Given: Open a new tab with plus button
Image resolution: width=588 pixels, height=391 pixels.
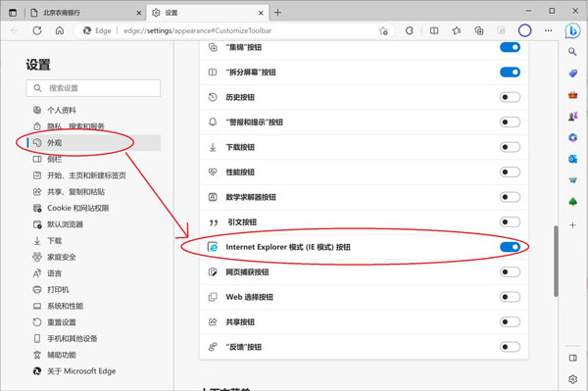Looking at the screenshot, I should point(278,13).
